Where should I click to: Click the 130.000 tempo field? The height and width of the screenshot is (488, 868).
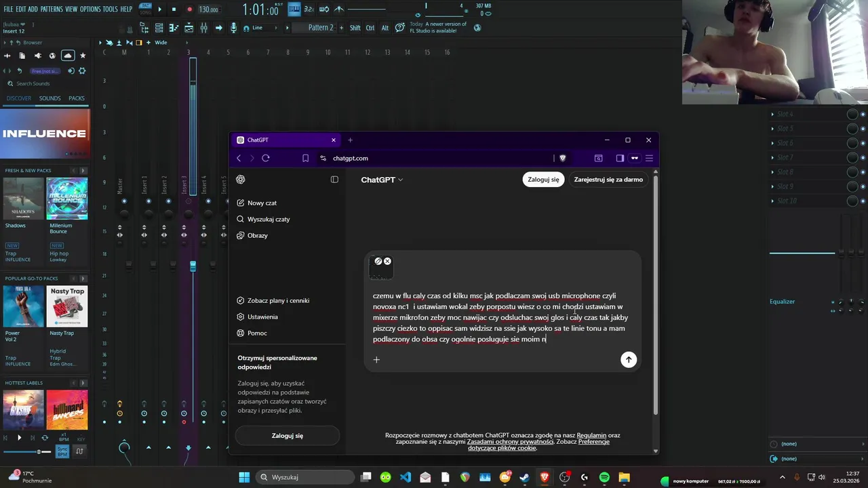(x=209, y=9)
